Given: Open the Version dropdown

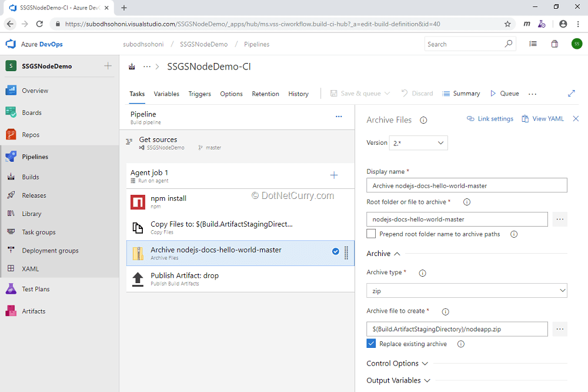Looking at the screenshot, I should pos(419,143).
